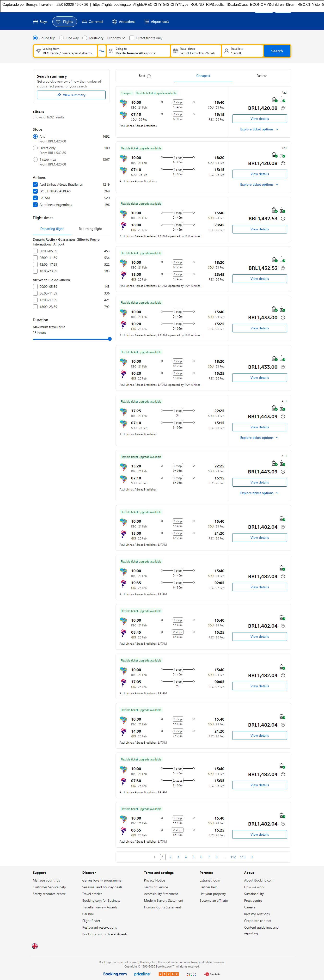
Task: Click the price help icon next to BRL1,420.08 first result
Action: [x=282, y=108]
